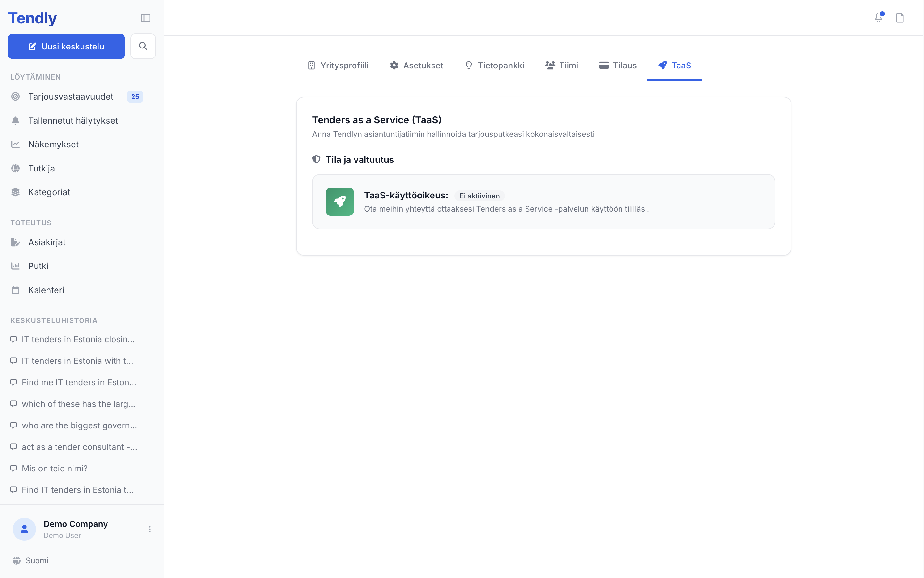Click the gear icon on the Asetukset tab

394,66
